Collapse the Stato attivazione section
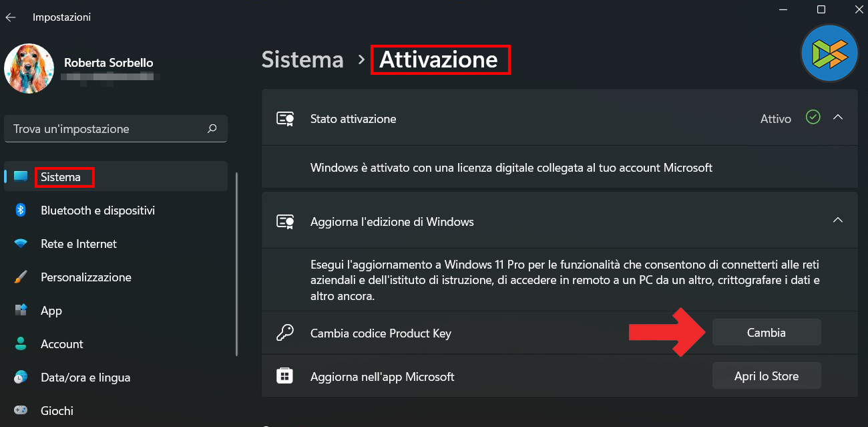Image resolution: width=868 pixels, height=427 pixels. (x=838, y=118)
